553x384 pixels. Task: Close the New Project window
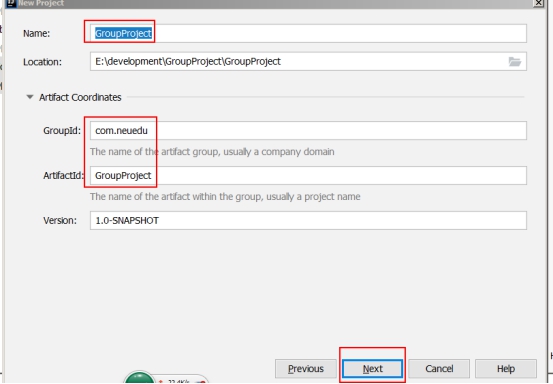[x=539, y=3]
